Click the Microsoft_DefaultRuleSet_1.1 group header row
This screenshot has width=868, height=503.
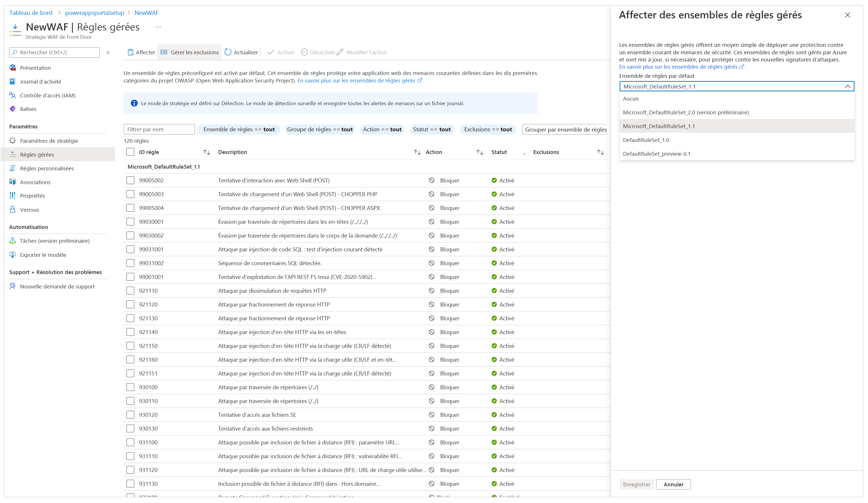click(x=367, y=167)
